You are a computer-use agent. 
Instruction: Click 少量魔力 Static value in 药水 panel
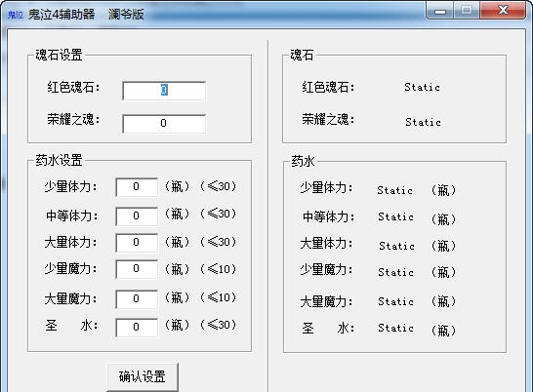(396, 272)
